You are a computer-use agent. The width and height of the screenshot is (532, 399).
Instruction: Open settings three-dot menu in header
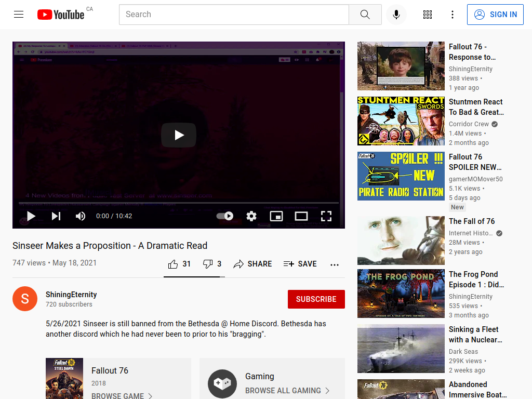(x=453, y=15)
